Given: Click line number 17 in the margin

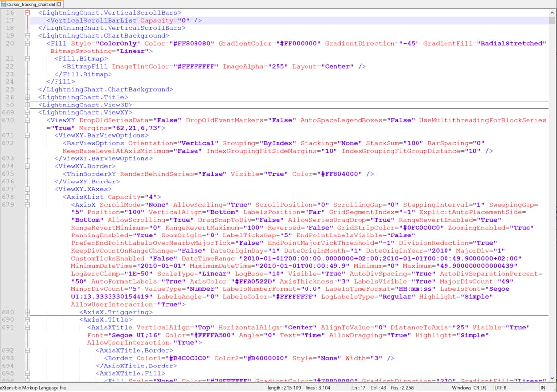Looking at the screenshot, I should tap(10, 21).
